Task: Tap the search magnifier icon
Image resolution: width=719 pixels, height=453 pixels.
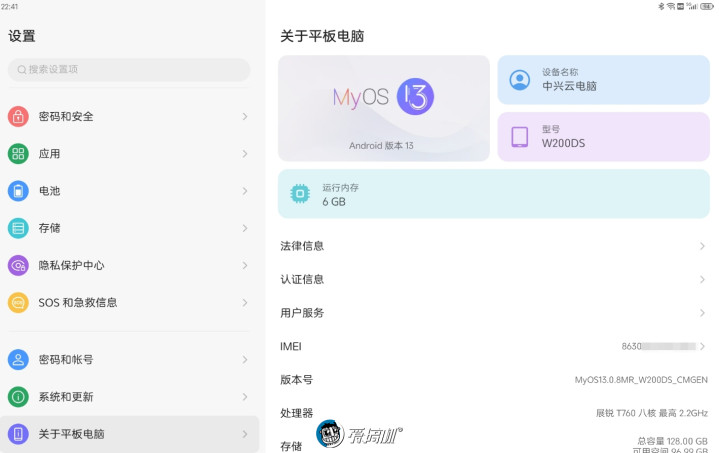Action: (x=22, y=70)
